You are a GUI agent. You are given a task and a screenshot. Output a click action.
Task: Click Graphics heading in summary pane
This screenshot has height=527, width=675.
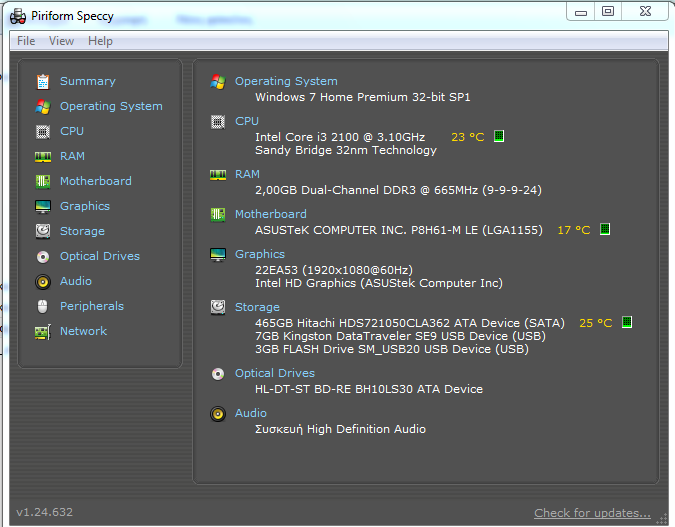coord(260,254)
